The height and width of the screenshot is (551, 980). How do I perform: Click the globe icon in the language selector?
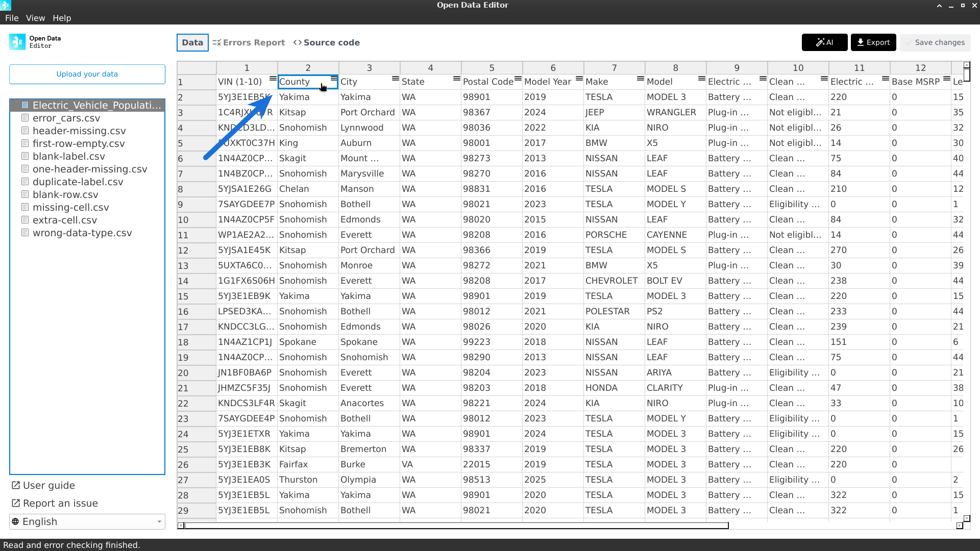[16, 521]
